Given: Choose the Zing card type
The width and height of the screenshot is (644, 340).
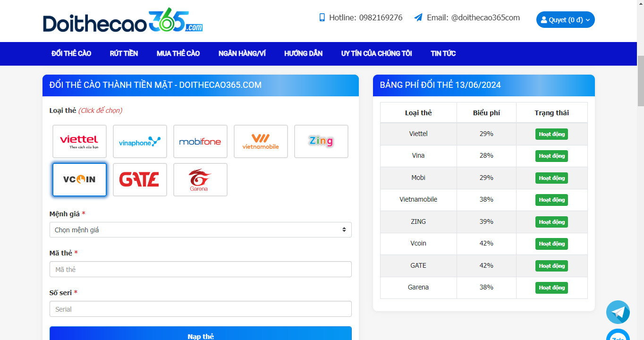Looking at the screenshot, I should (x=321, y=141).
